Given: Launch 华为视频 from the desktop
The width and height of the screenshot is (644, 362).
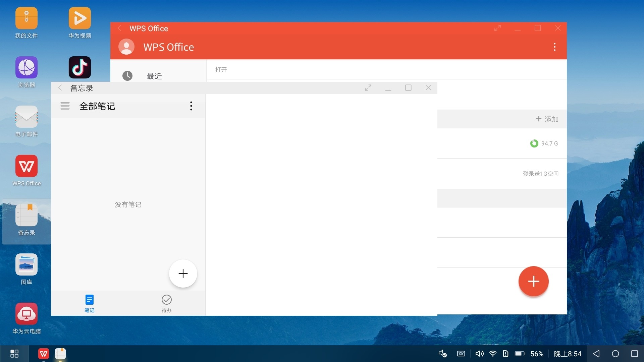Looking at the screenshot, I should click(x=79, y=23).
